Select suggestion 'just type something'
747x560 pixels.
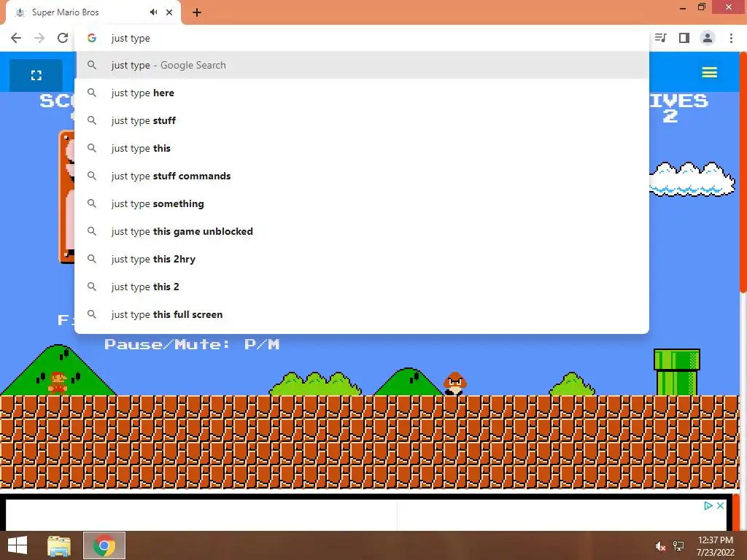pyautogui.click(x=362, y=203)
